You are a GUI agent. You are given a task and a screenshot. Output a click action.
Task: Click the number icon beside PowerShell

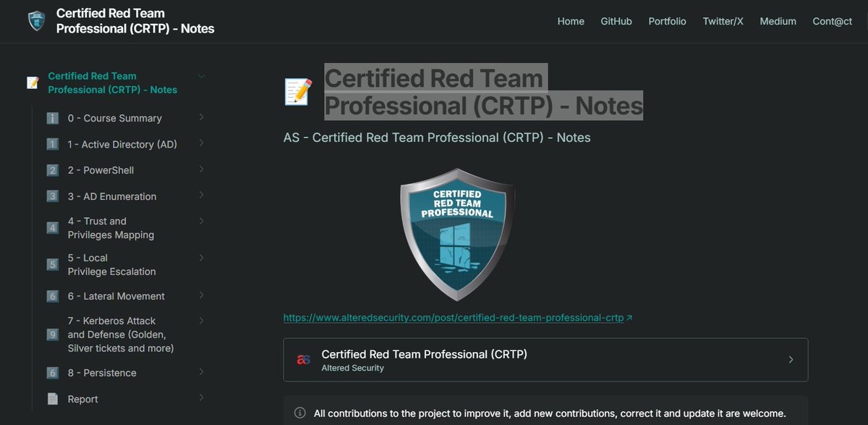pyautogui.click(x=52, y=170)
